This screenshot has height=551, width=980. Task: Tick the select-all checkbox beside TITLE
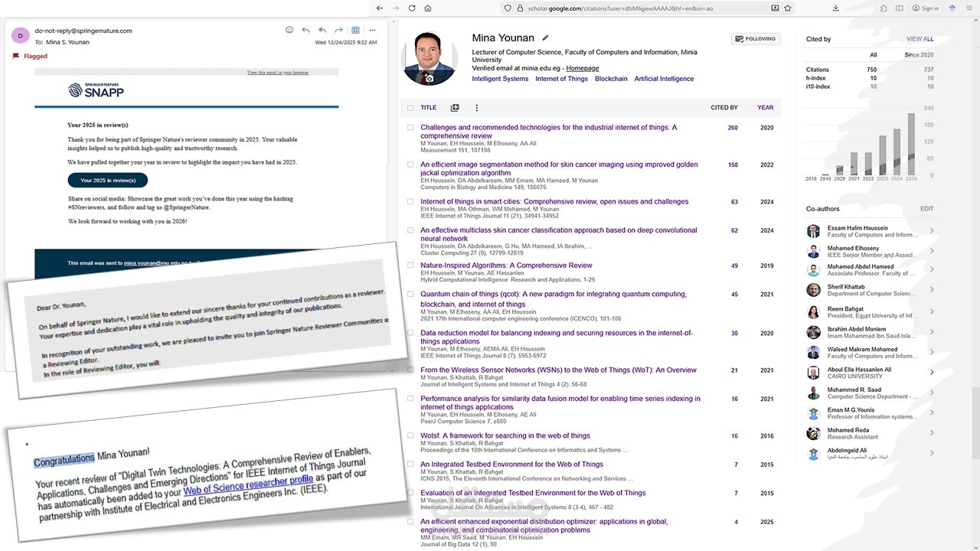[410, 108]
